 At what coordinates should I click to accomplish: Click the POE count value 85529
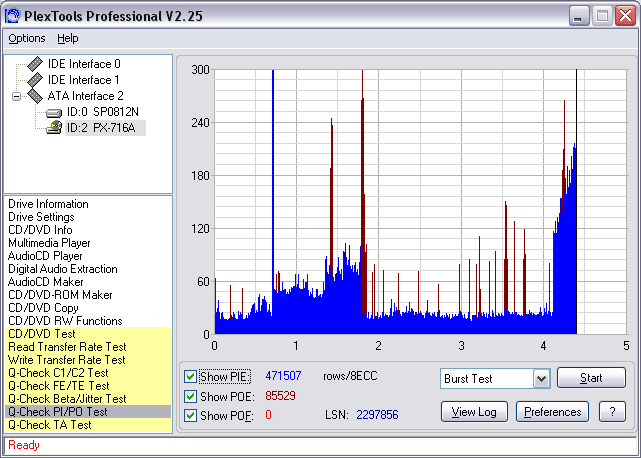point(280,396)
